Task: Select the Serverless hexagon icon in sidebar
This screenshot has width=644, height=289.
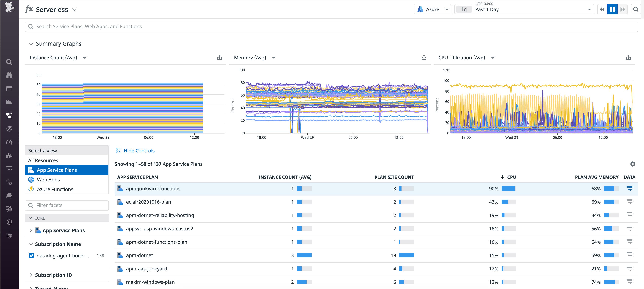Action: pos(9,115)
